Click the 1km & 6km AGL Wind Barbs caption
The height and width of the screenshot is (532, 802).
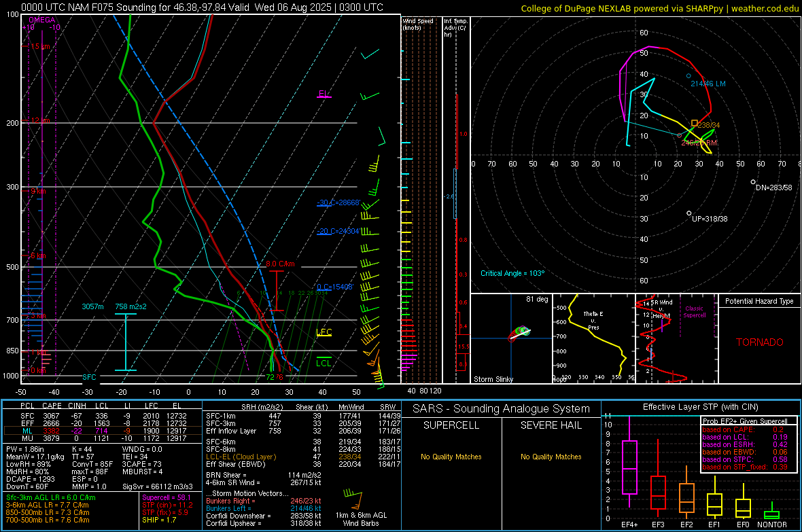coord(361,519)
